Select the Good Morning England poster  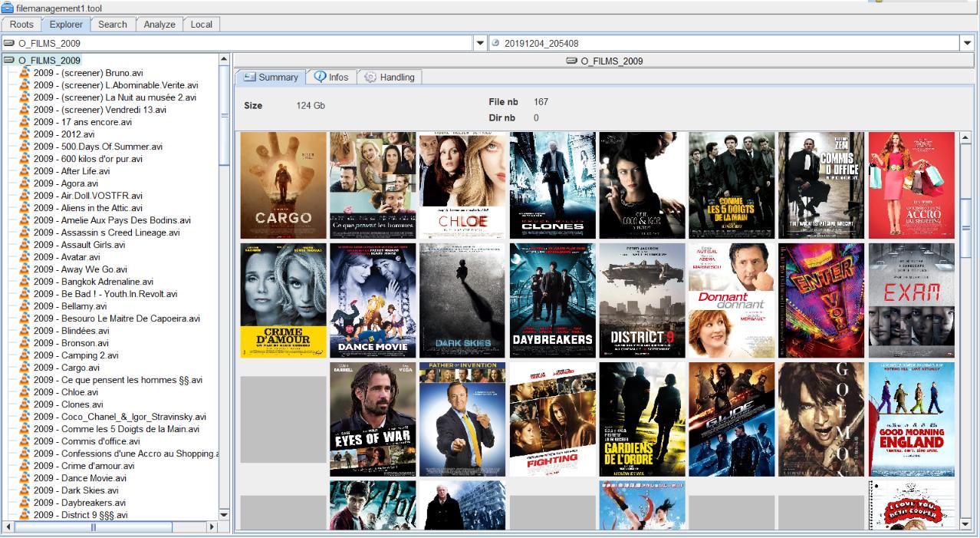pos(912,420)
